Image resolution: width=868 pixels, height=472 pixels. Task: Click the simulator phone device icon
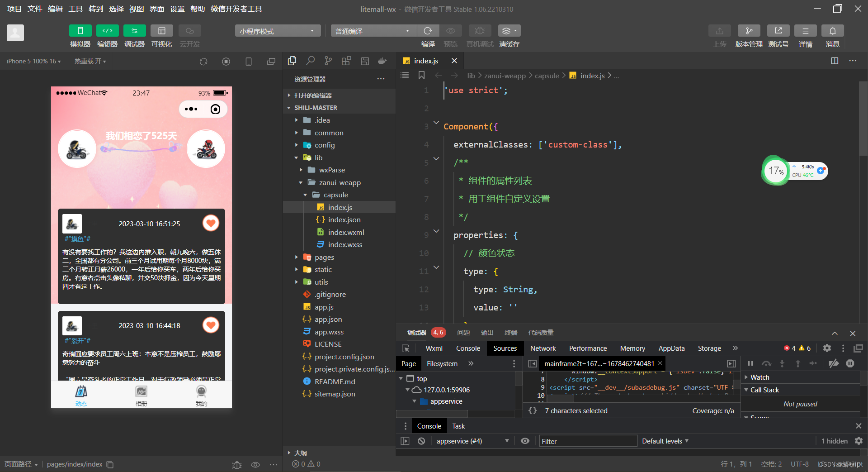[x=249, y=62]
